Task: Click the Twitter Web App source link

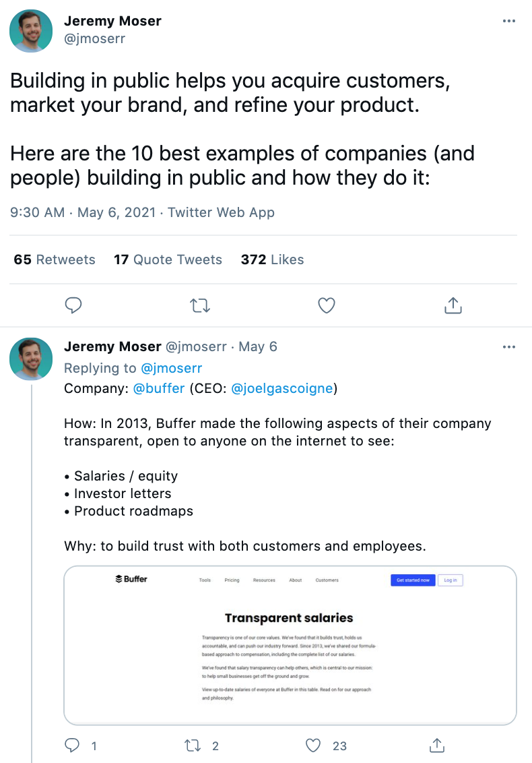Action: click(222, 212)
